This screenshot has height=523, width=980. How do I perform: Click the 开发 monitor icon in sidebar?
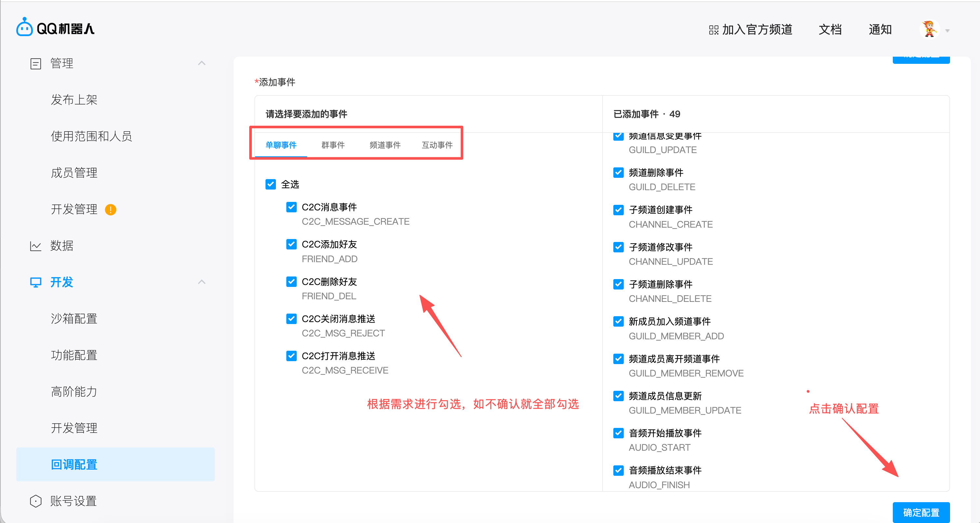coord(35,282)
